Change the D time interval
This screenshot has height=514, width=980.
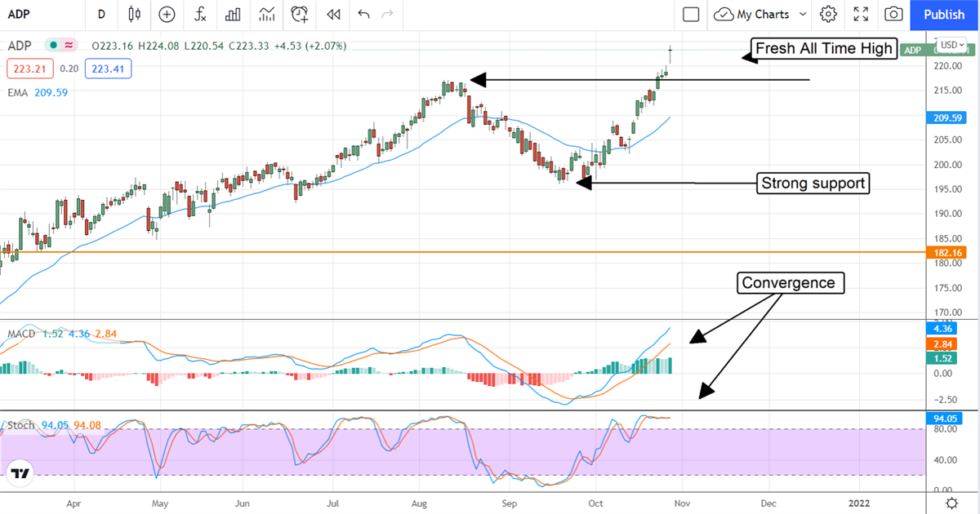pos(101,14)
